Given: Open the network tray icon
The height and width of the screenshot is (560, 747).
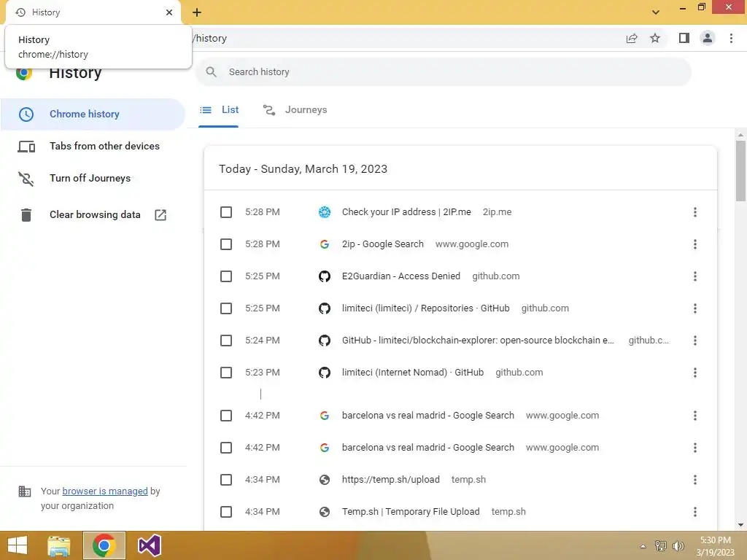Looking at the screenshot, I should click(661, 545).
